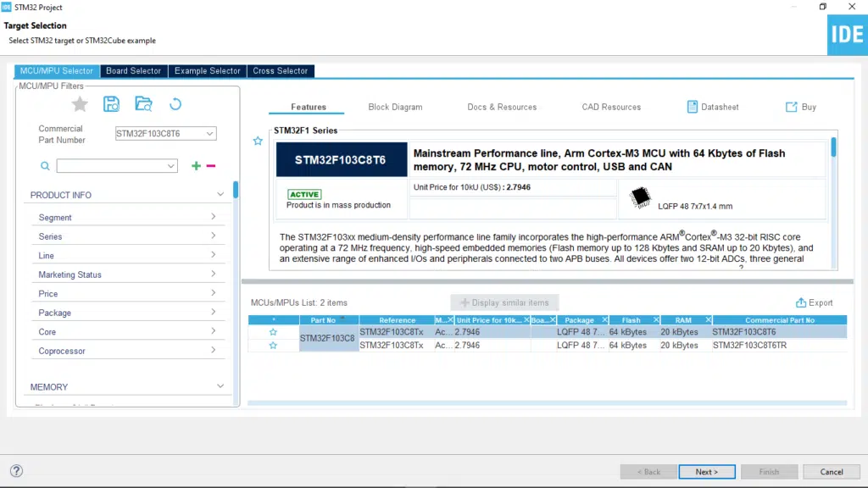Screen dimensions: 868x488
Task: Expand the Line filter
Action: point(213,255)
